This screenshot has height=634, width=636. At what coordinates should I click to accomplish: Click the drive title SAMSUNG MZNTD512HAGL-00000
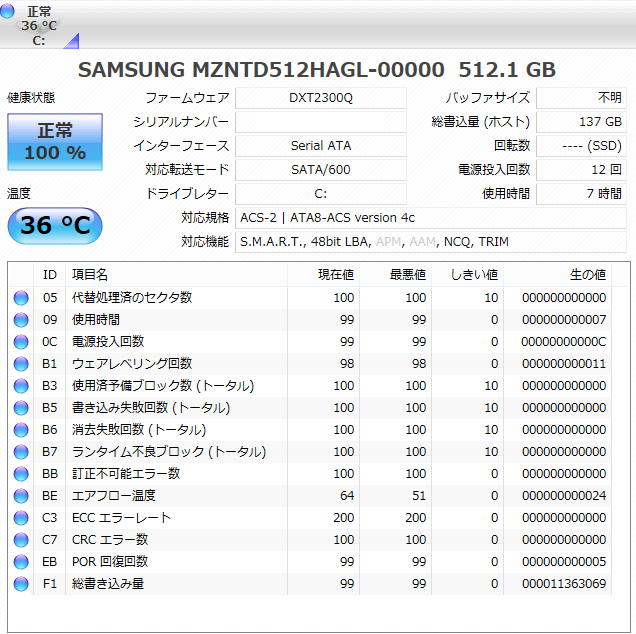[x=261, y=70]
